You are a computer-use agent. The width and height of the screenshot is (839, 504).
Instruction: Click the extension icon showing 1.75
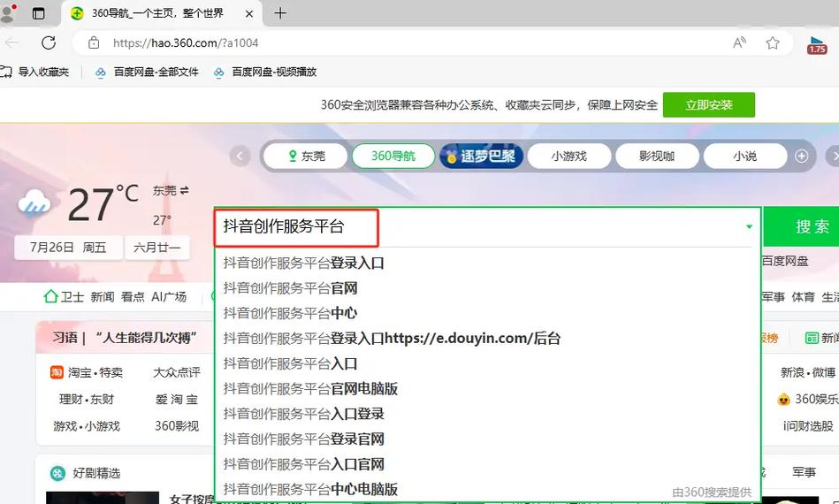[x=817, y=45]
